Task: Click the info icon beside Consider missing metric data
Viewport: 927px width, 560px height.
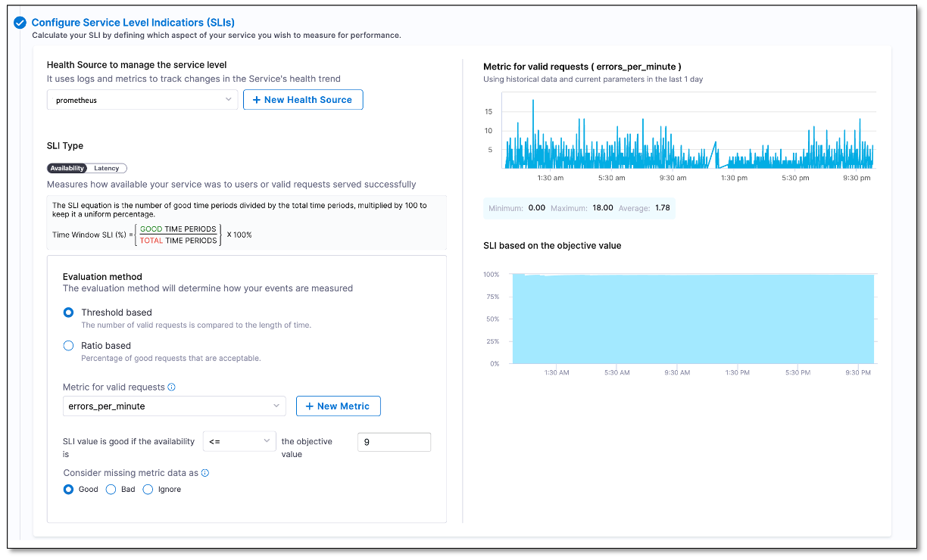Action: [x=204, y=472]
